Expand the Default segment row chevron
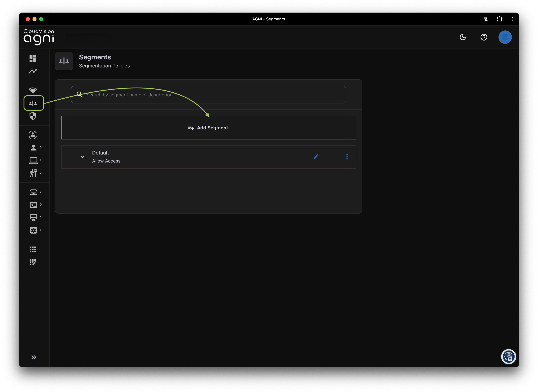538x392 pixels. point(82,157)
